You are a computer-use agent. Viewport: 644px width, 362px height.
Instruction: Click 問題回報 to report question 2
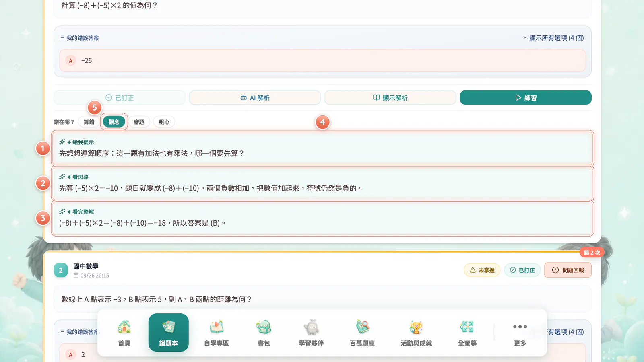tap(568, 270)
